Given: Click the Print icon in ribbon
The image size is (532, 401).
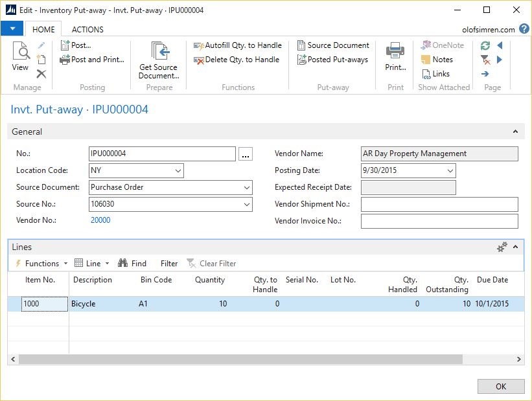Looking at the screenshot, I should coord(395,56).
